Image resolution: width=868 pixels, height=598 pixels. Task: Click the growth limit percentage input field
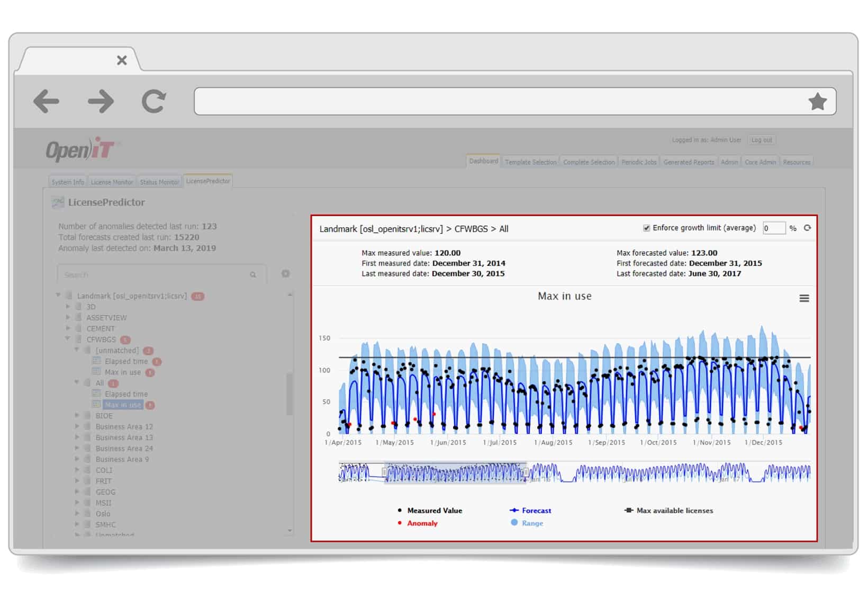click(774, 228)
